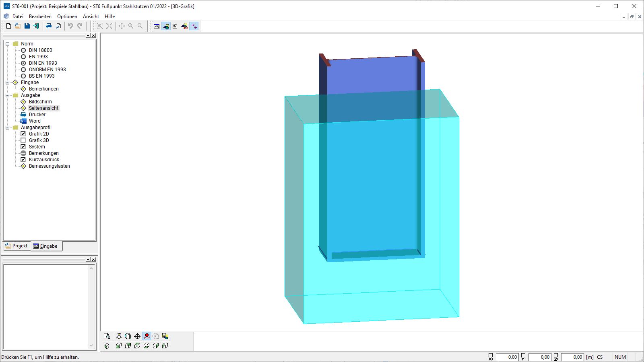Viewport: 644px width, 362px height.
Task: Select the zoom box tool in 3D toolbar
Action: pyautogui.click(x=128, y=336)
